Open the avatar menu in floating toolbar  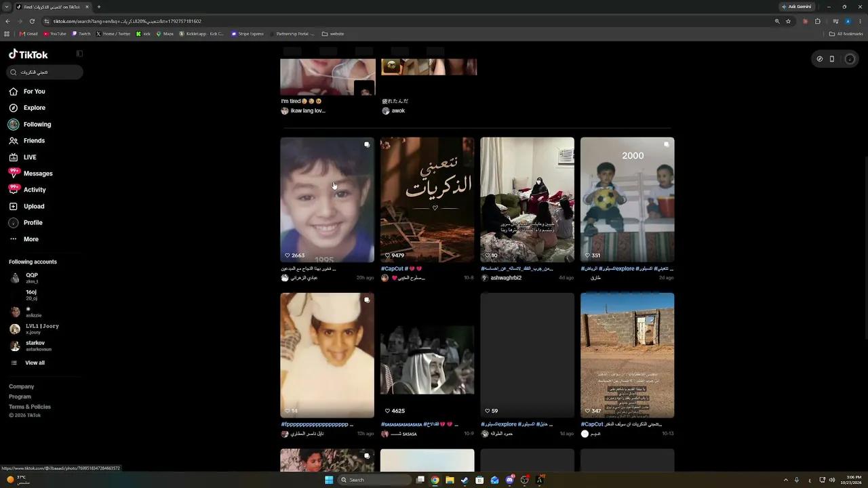coord(850,59)
